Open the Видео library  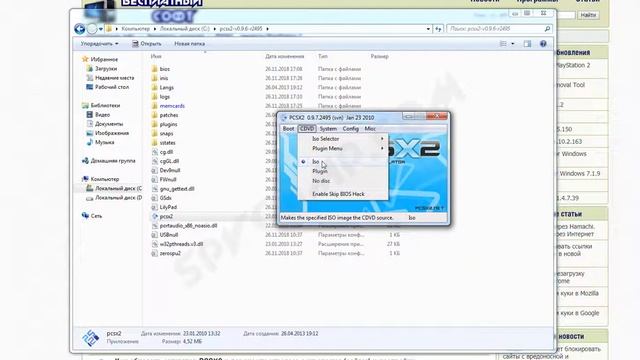102,115
